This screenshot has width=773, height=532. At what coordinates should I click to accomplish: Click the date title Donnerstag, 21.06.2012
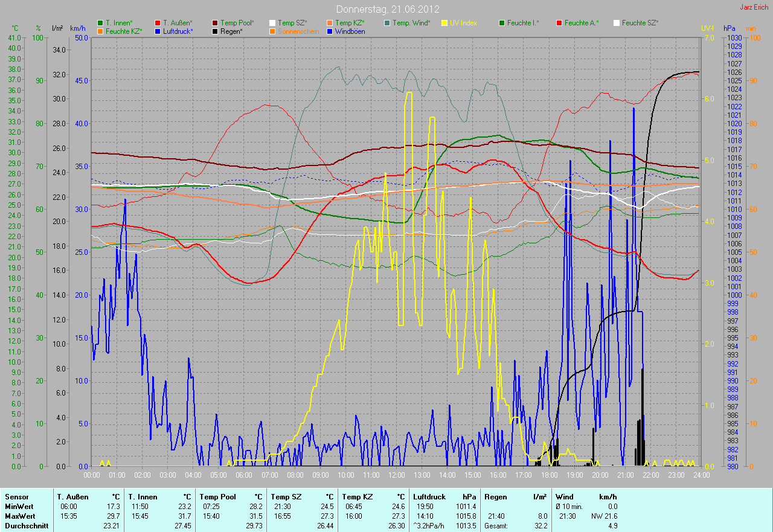(387, 9)
